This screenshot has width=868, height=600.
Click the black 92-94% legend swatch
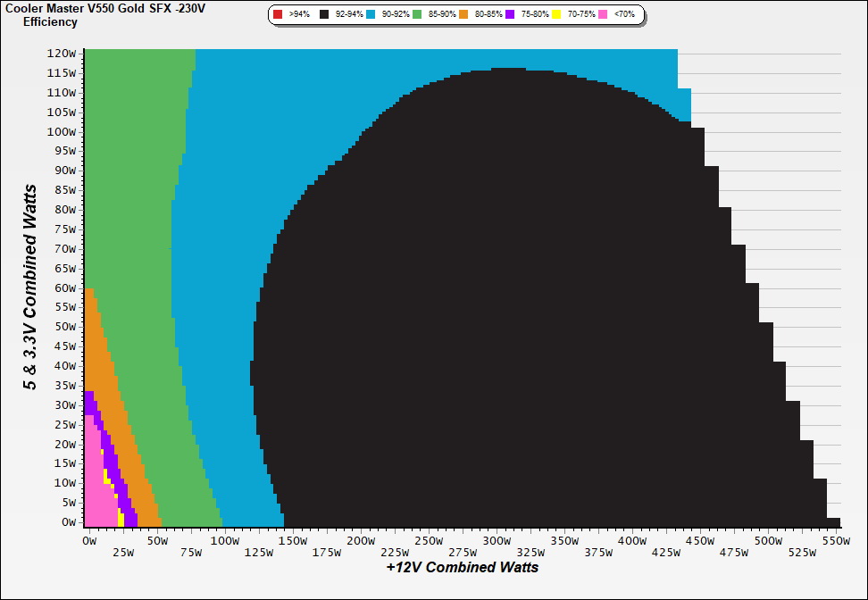point(325,15)
